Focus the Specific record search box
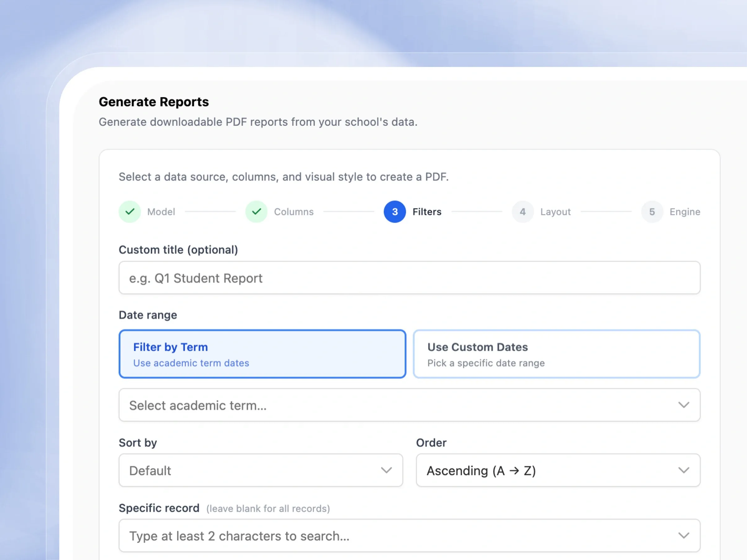 (409, 535)
